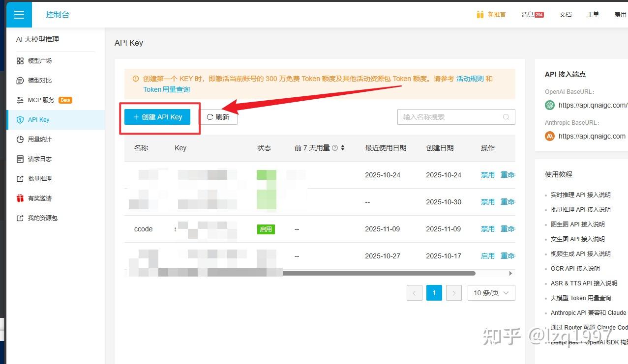Screen dimensions: 628x364
Task: Click the 我的资源包 icon
Action: point(20,218)
